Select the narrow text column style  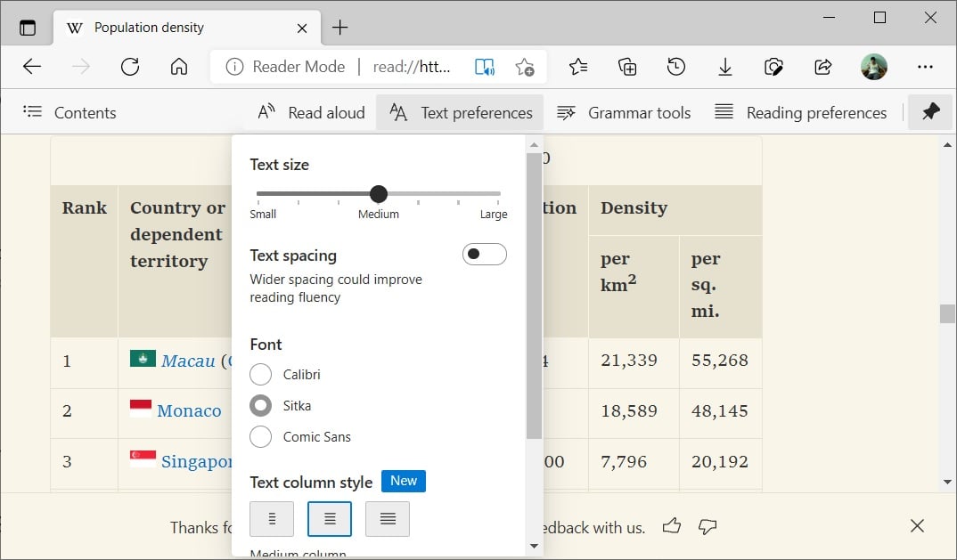point(272,518)
